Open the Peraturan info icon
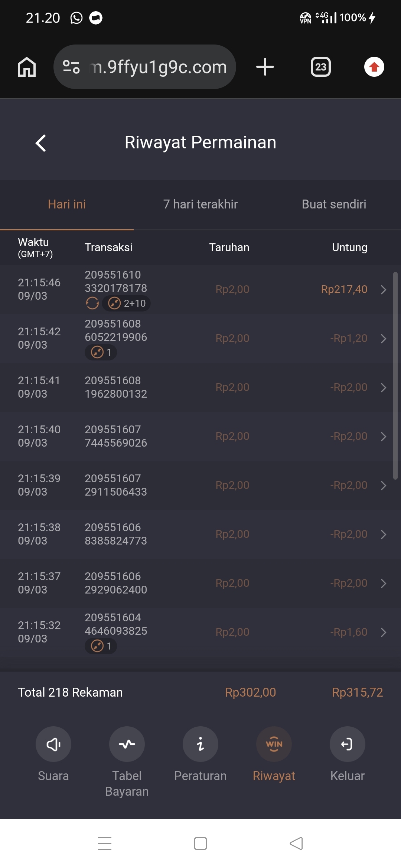 [x=200, y=744]
